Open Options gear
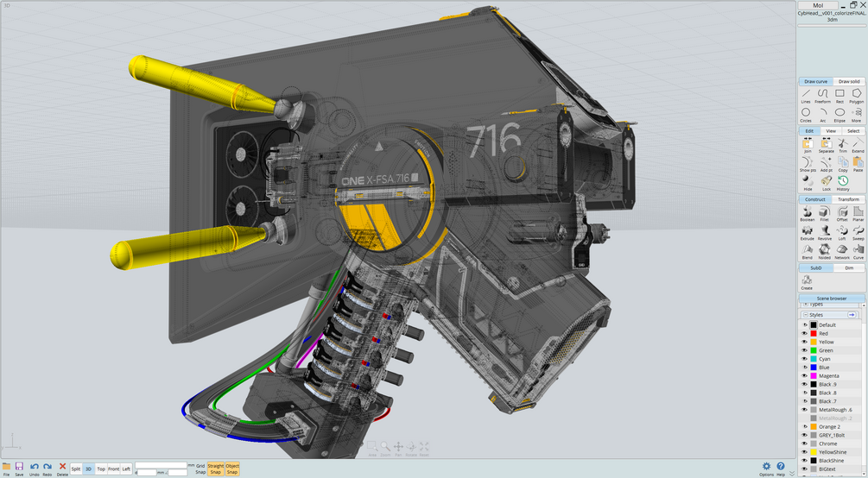The width and height of the screenshot is (868, 478). click(x=766, y=468)
